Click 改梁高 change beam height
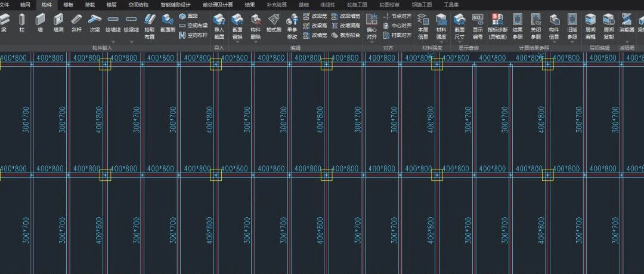644x274 pixels. 315,26
